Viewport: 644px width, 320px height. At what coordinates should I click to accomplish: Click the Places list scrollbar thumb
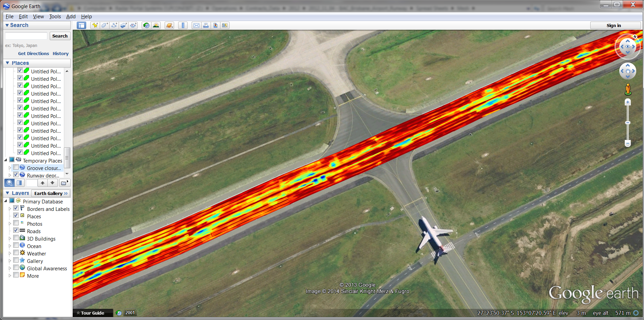[67, 157]
